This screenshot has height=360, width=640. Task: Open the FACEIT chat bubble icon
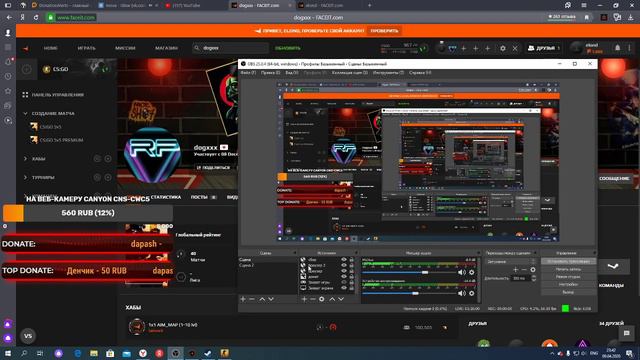627,333
